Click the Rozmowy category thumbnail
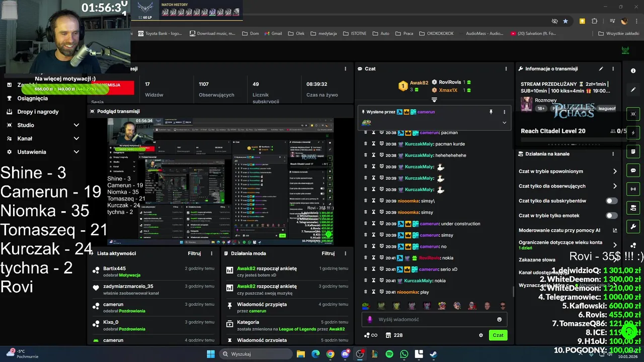This screenshot has width=644, height=362. (526, 104)
